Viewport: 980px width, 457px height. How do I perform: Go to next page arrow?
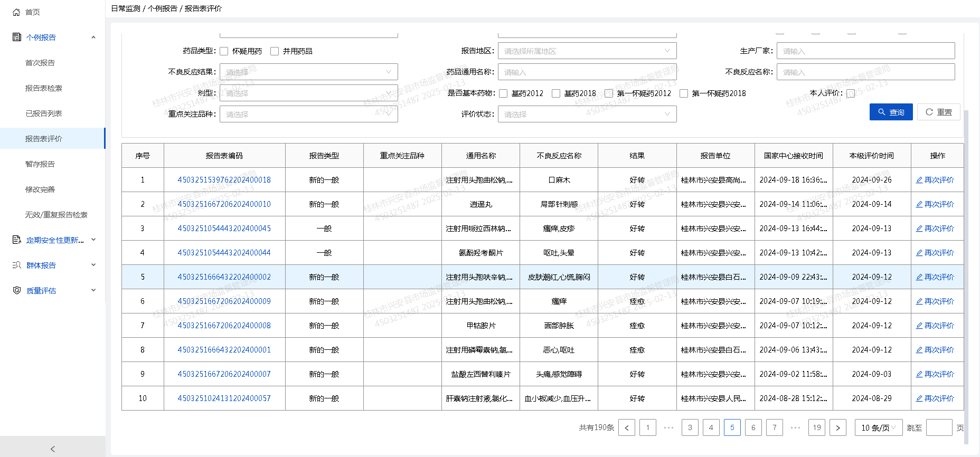(x=838, y=427)
